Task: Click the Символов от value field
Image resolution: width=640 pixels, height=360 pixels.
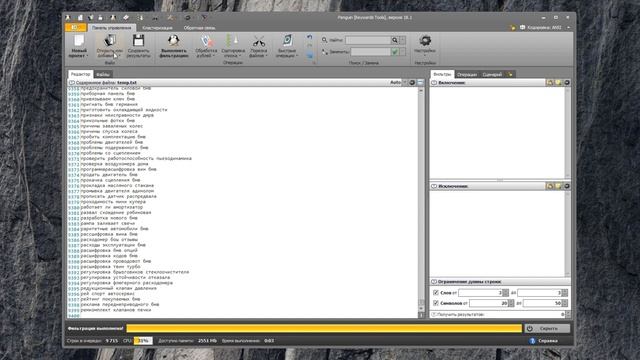Action: pos(488,303)
